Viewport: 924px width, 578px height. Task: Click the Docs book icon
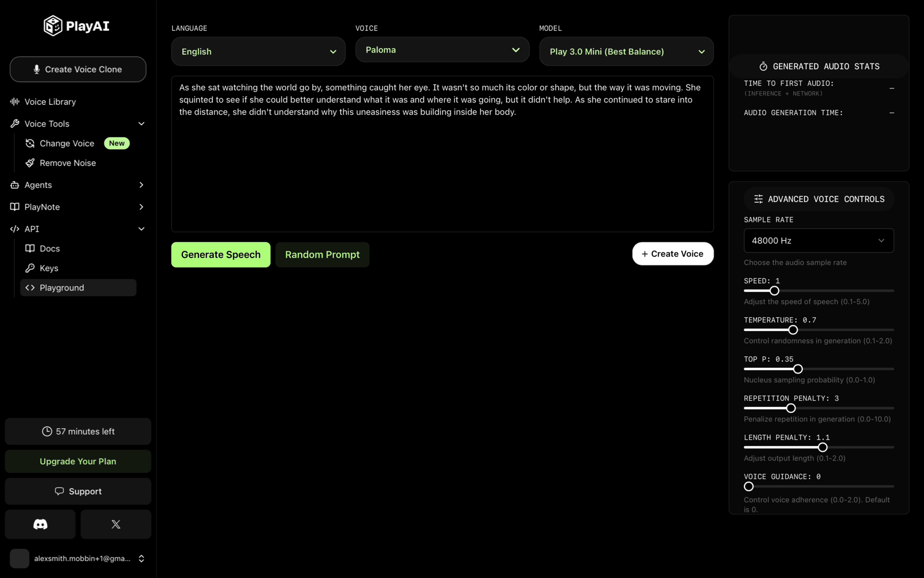(x=30, y=249)
